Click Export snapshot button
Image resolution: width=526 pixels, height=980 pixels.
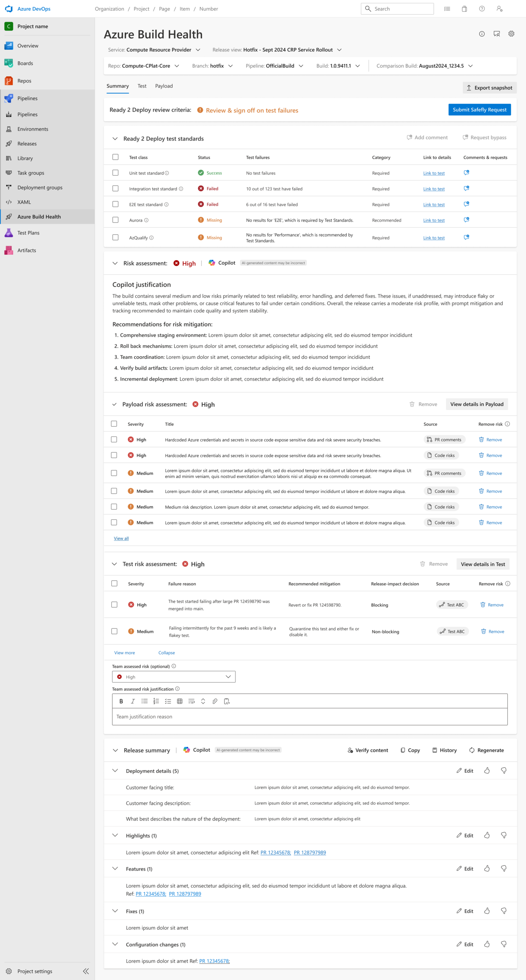coord(490,88)
